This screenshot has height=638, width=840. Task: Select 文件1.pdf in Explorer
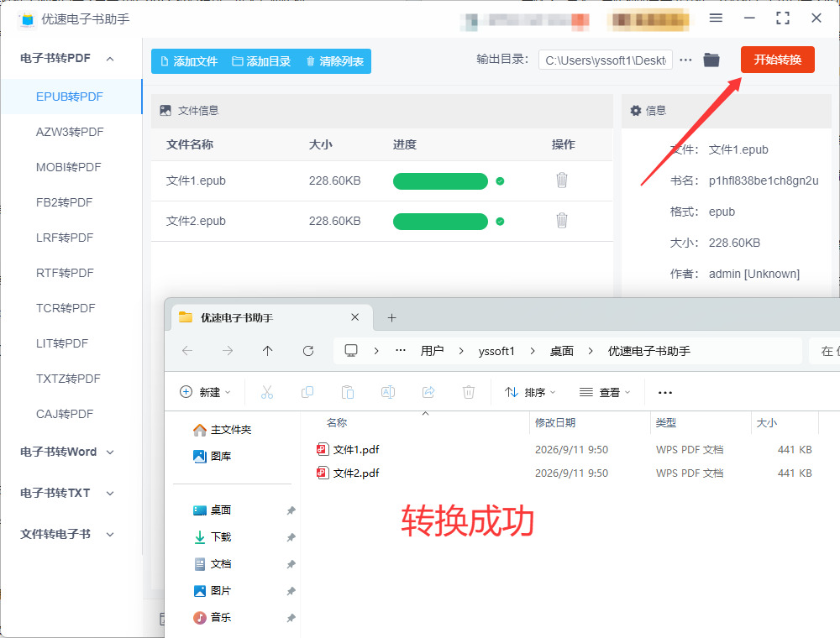coord(356,450)
